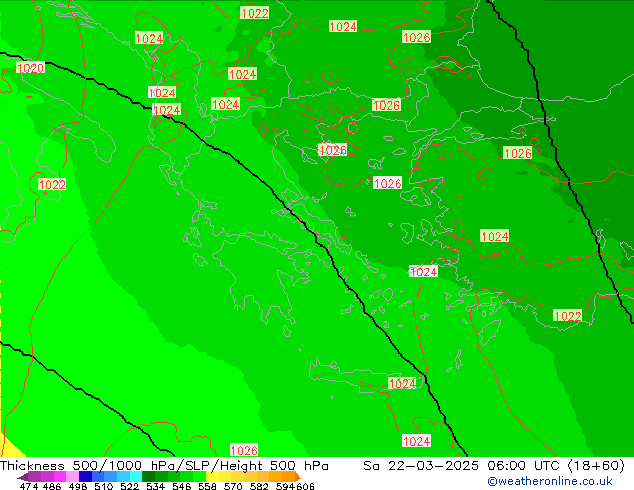Click the map title 'Thickness 500/1000 hPa/SLP/Height 500 hPa'
The image size is (634, 490).
(x=164, y=466)
